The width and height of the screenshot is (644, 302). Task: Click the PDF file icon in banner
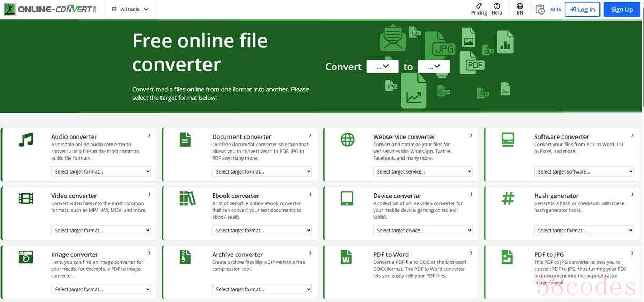pyautogui.click(x=472, y=62)
